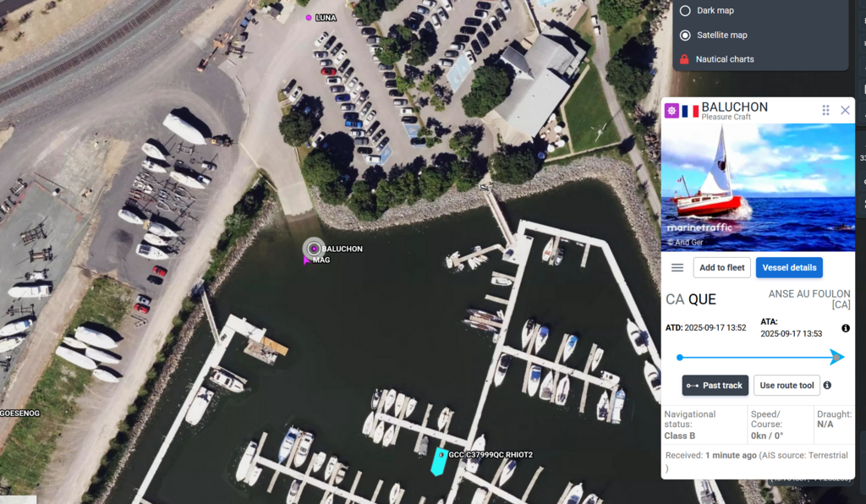Close the BALUCHON vessel panel
Image resolution: width=866 pixels, height=504 pixels.
(x=845, y=111)
